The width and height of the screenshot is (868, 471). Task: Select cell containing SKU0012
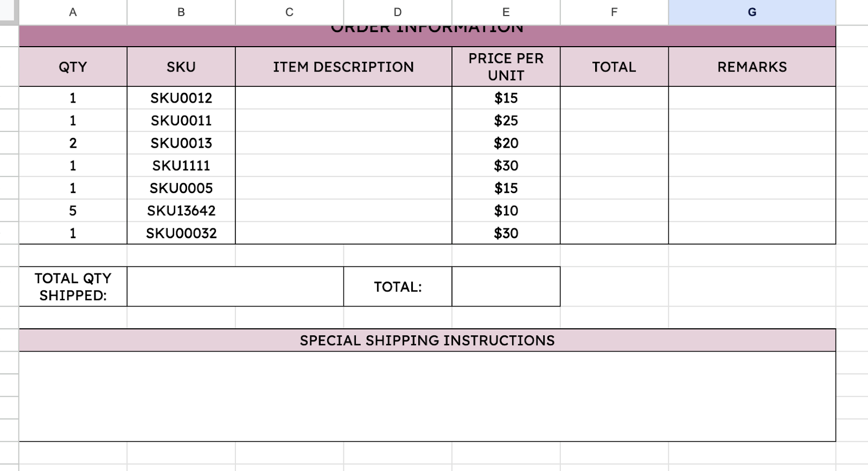tap(181, 98)
